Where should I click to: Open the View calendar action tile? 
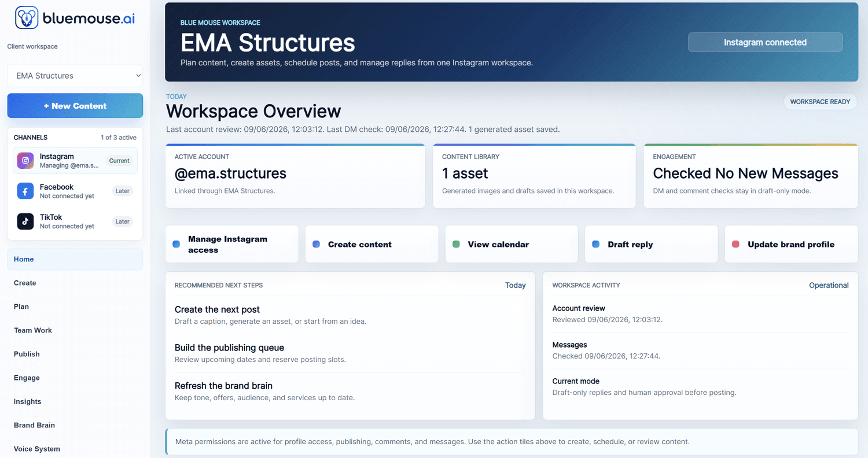pos(512,245)
